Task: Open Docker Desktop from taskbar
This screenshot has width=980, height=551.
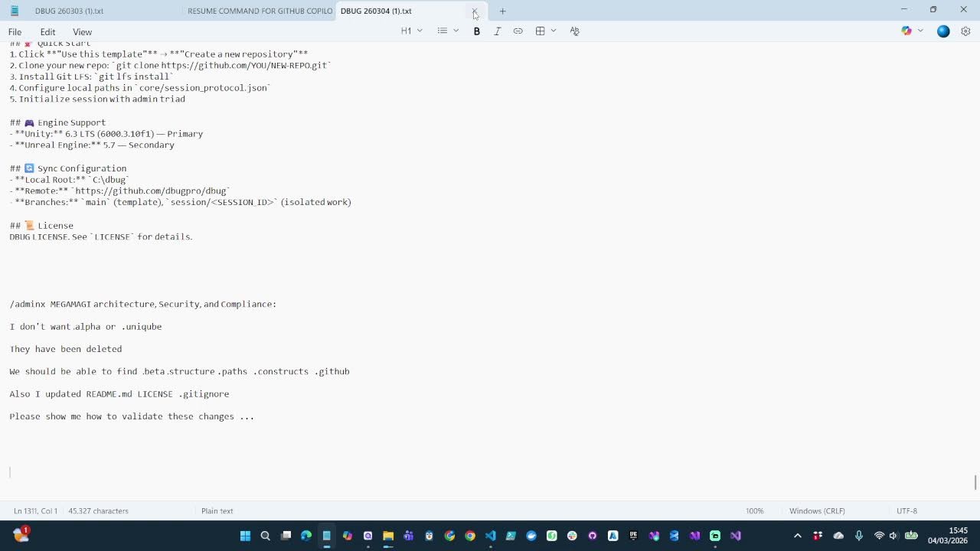Action: (x=531, y=536)
